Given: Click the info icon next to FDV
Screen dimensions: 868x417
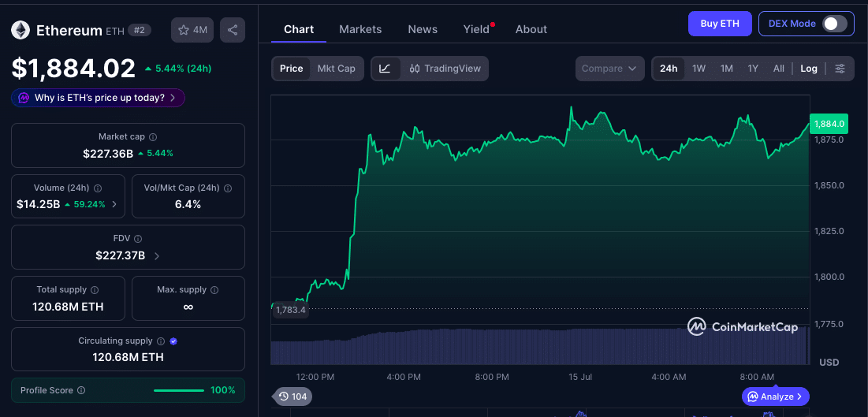Looking at the screenshot, I should (138, 239).
